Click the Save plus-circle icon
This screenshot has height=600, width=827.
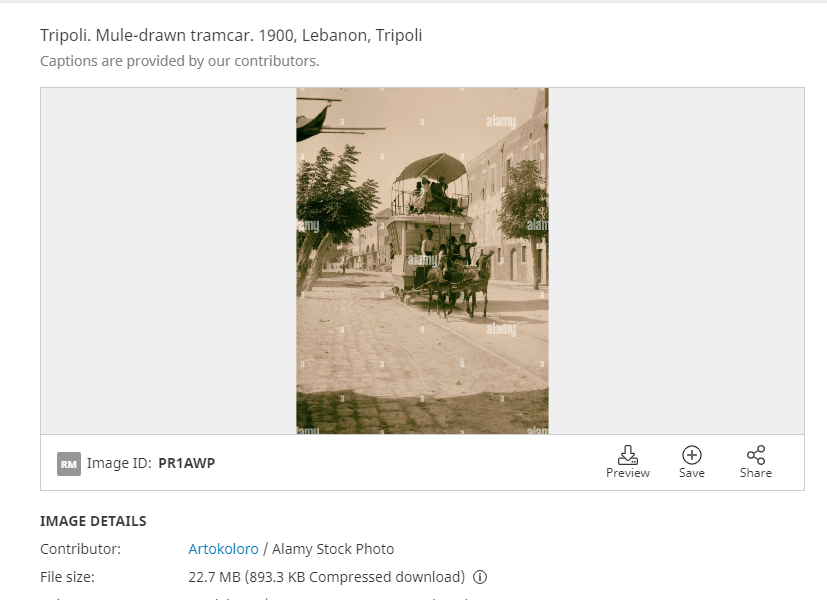coord(691,454)
